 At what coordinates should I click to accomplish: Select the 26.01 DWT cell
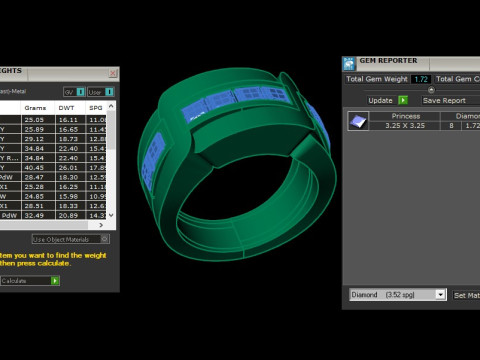click(70, 168)
